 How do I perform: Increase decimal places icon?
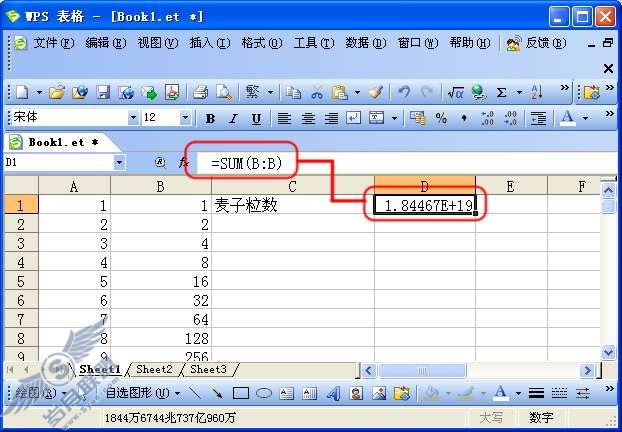(487, 118)
